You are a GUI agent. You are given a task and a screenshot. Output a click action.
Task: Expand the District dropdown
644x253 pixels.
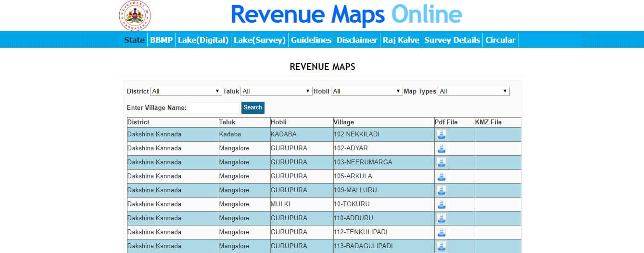[x=186, y=91]
